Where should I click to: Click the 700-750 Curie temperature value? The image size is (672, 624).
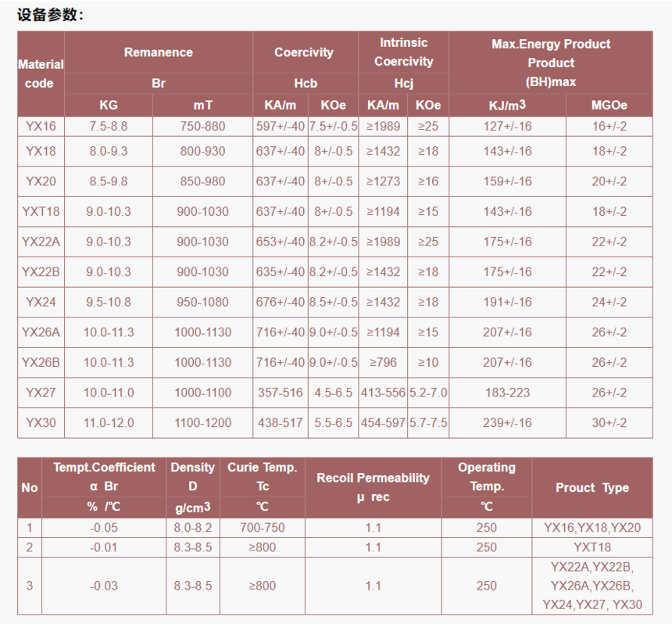(263, 528)
